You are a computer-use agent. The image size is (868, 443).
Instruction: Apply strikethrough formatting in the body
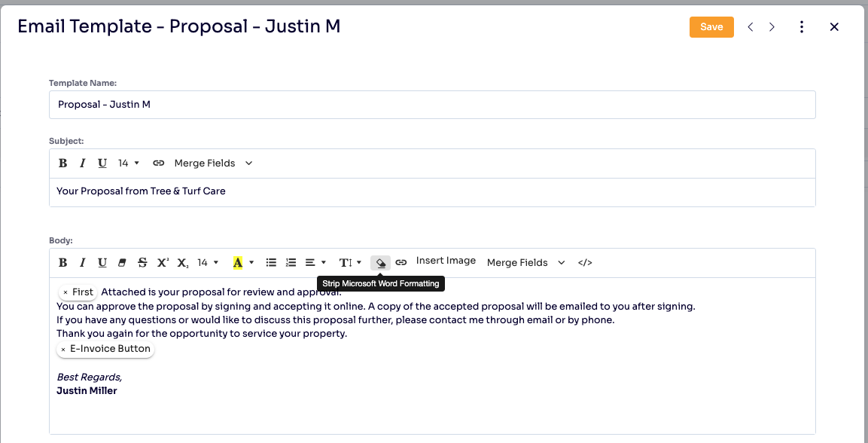pyautogui.click(x=142, y=262)
